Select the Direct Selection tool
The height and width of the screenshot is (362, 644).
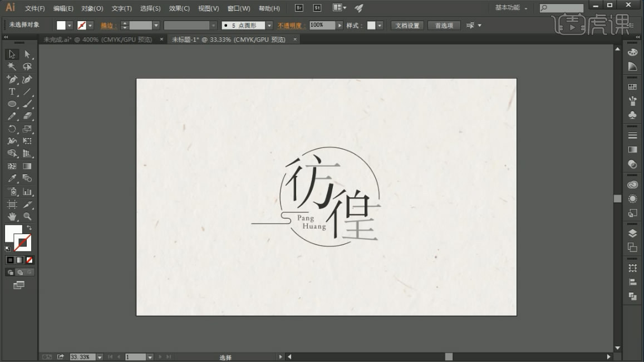pos(27,54)
